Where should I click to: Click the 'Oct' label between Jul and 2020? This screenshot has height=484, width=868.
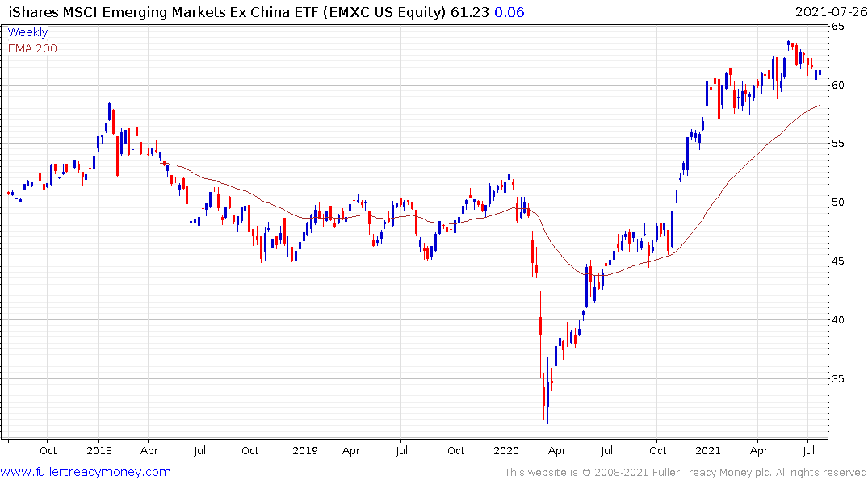[455, 450]
